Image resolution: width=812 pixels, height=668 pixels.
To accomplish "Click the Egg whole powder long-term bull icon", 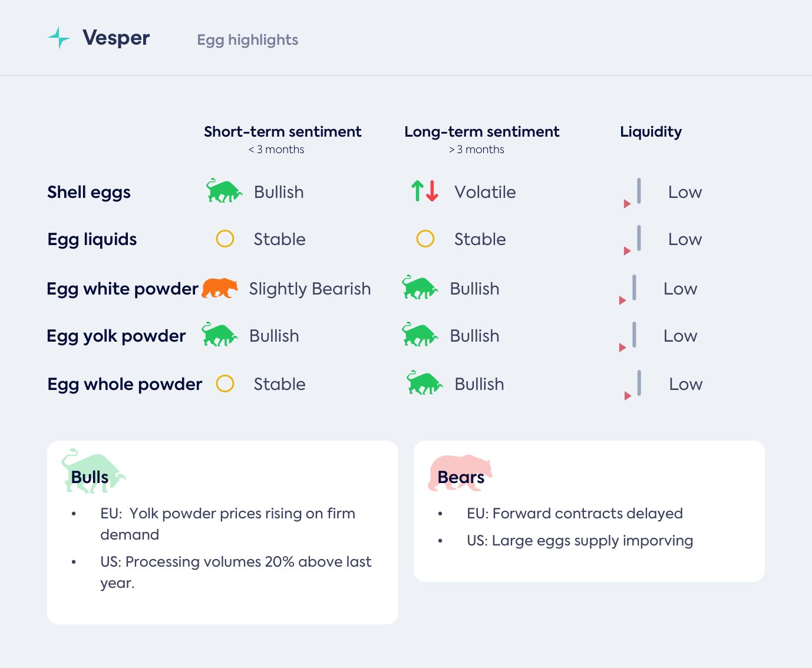I will point(424,383).
